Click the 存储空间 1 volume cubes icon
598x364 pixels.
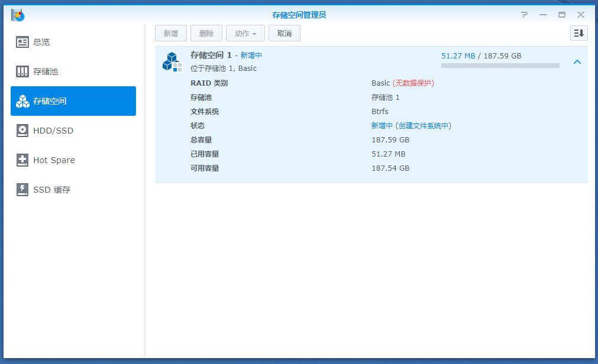(172, 62)
